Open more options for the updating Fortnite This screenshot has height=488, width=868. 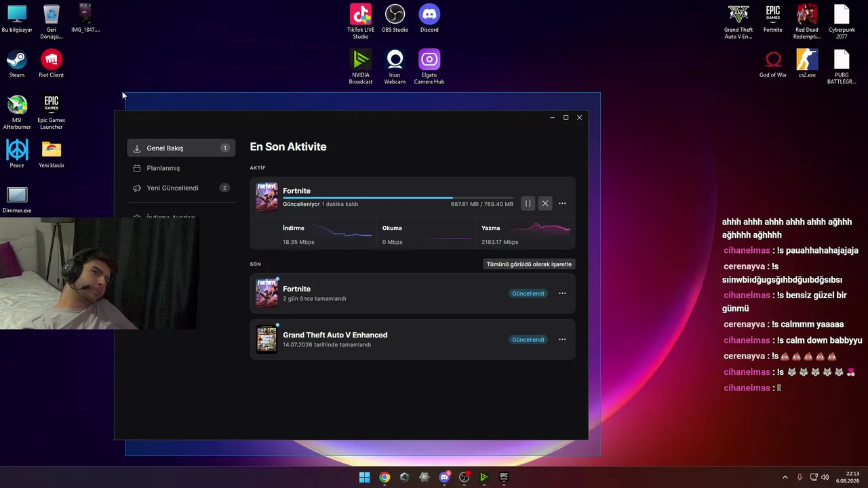(562, 203)
